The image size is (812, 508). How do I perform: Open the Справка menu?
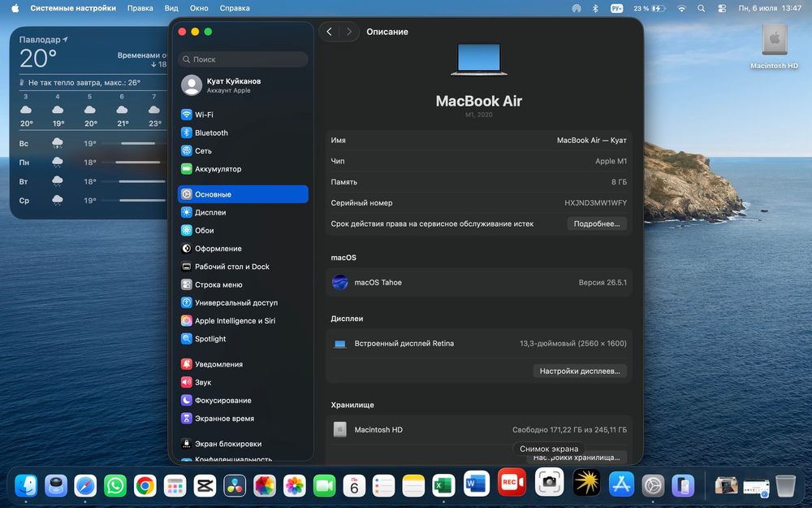(x=235, y=8)
